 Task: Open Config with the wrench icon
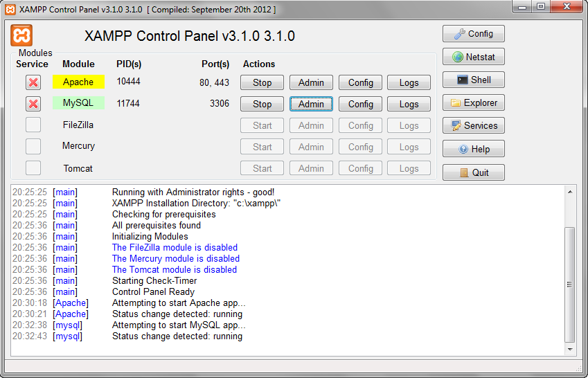[x=473, y=34]
